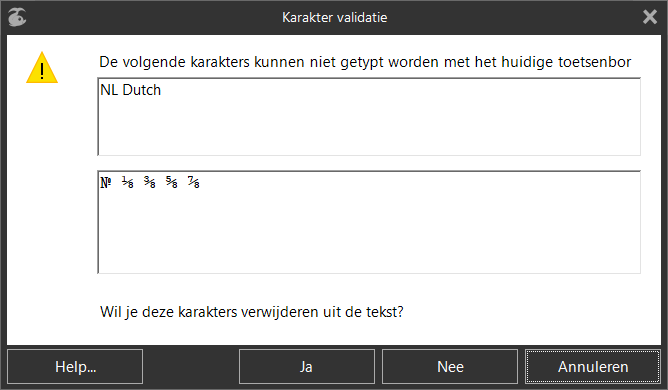Click the application logo in title bar
The width and height of the screenshot is (668, 390).
pyautogui.click(x=17, y=17)
